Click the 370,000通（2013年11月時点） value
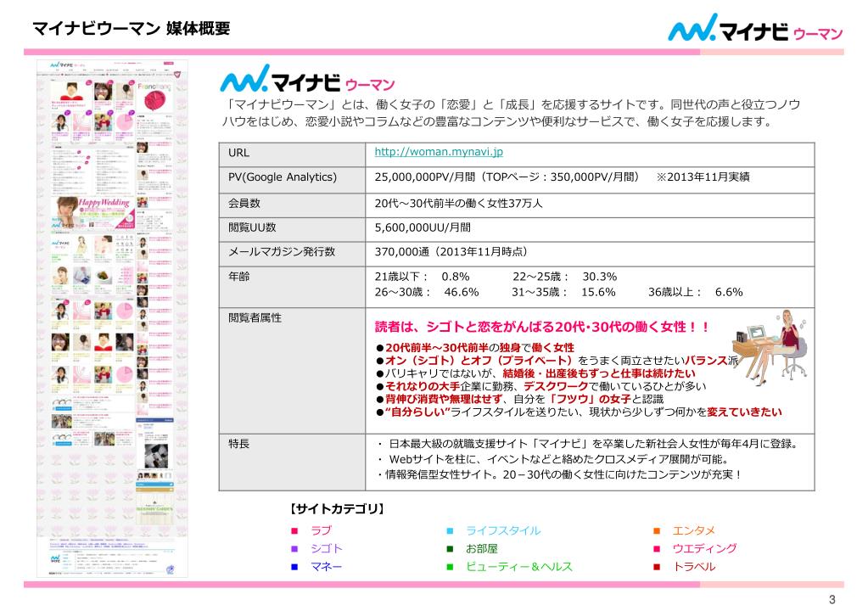The width and height of the screenshot is (868, 611). pos(451,252)
